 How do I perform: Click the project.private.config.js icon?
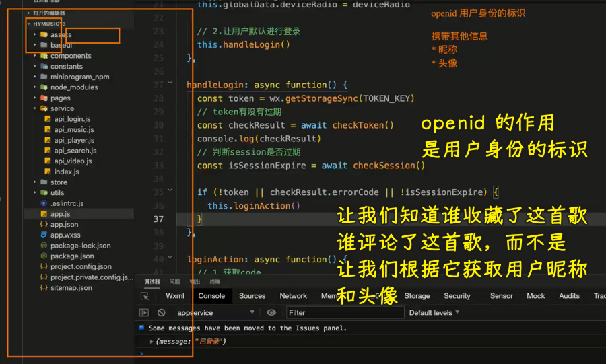pos(44,277)
